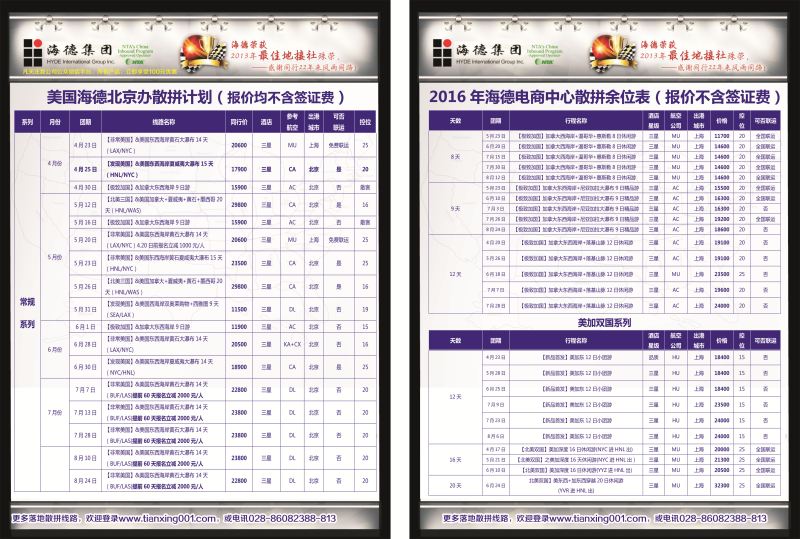Click the 5月份 month cell in the left table
Viewport: 800px width, 539px height.
[x=55, y=257]
